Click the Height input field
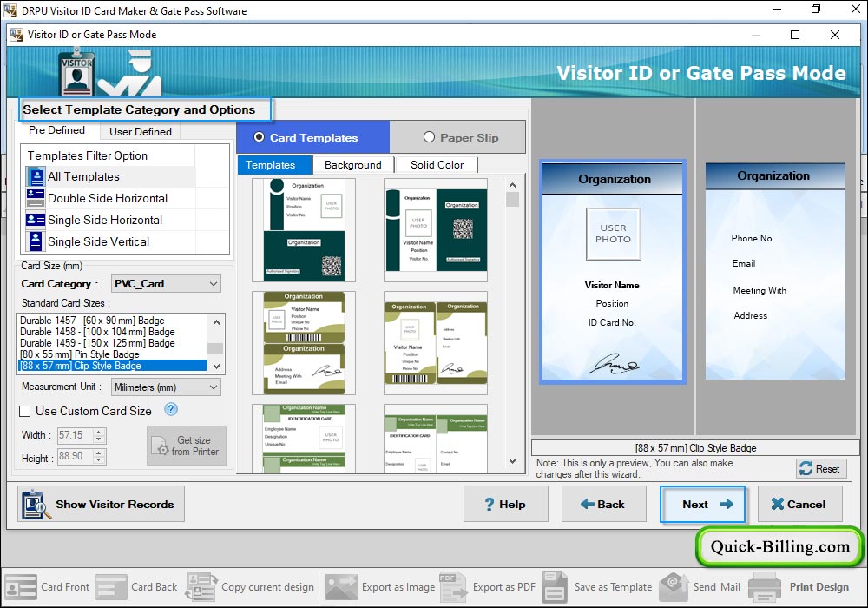 click(x=76, y=456)
